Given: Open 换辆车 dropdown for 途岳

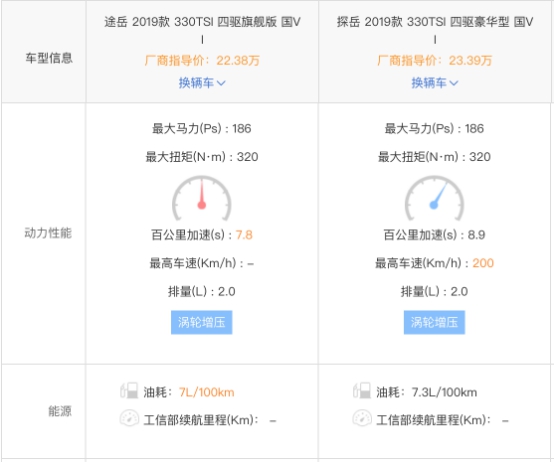Looking at the screenshot, I should point(202,83).
